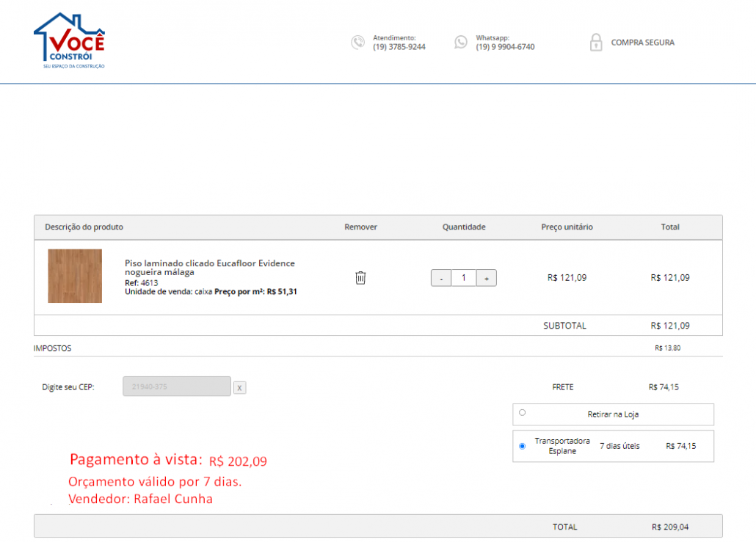Click the phone Atendimento icon
Image resolution: width=756 pixels, height=542 pixels.
tap(357, 43)
